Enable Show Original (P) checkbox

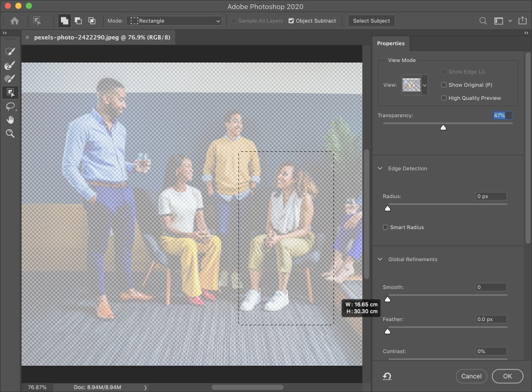click(444, 85)
